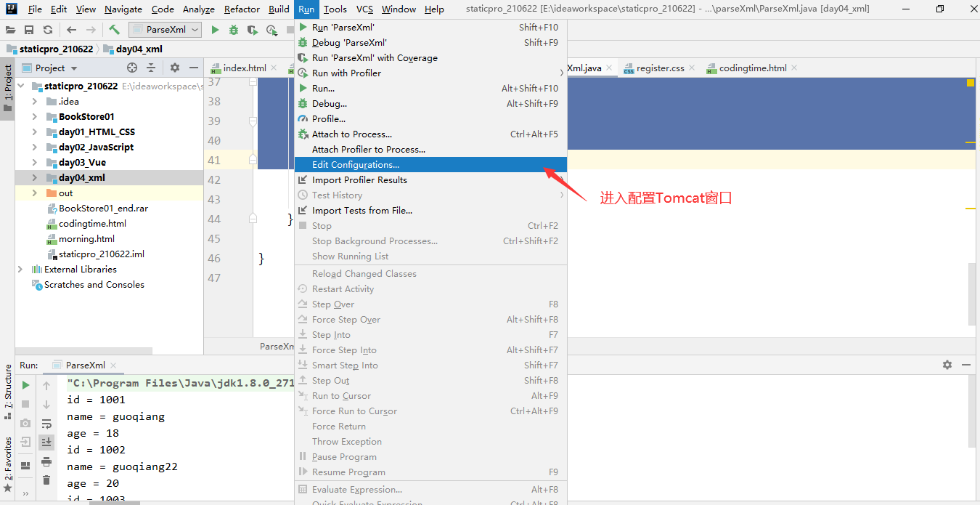Open the 1: Project side tool tab
This screenshot has height=505, width=980.
8,89
